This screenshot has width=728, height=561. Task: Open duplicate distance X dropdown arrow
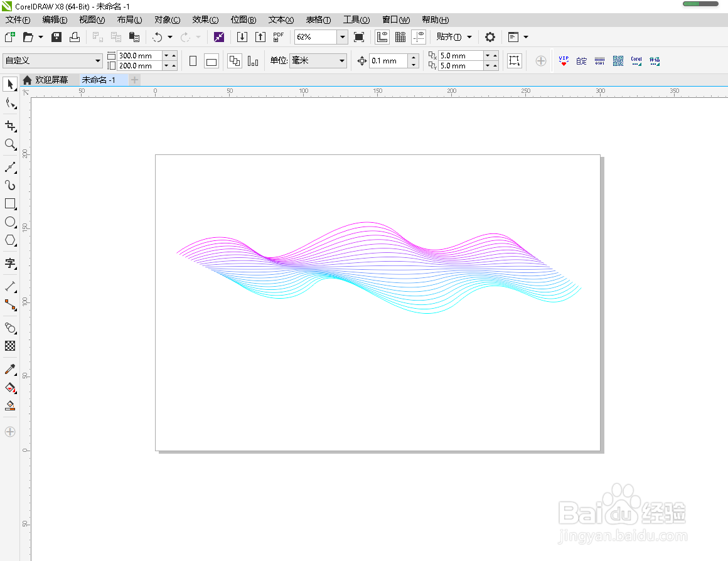click(x=488, y=55)
